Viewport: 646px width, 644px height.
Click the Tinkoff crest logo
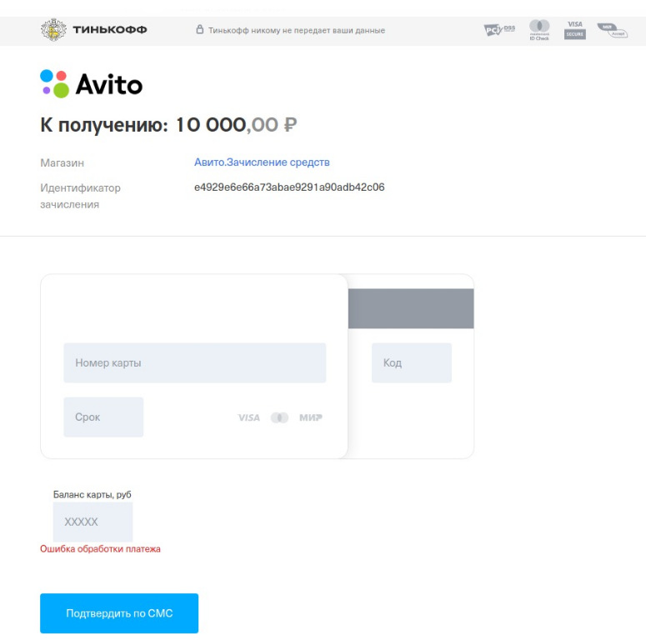pyautogui.click(x=53, y=30)
